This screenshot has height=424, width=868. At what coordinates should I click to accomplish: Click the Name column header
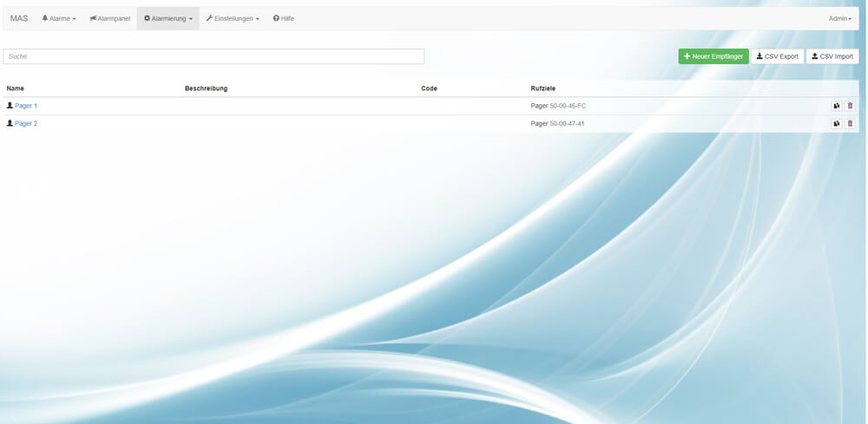[x=16, y=88]
